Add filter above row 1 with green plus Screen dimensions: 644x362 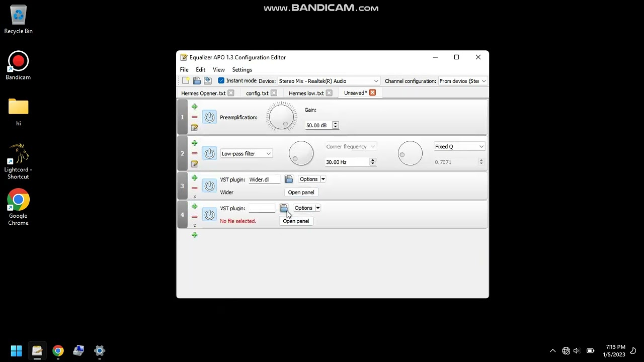click(194, 107)
